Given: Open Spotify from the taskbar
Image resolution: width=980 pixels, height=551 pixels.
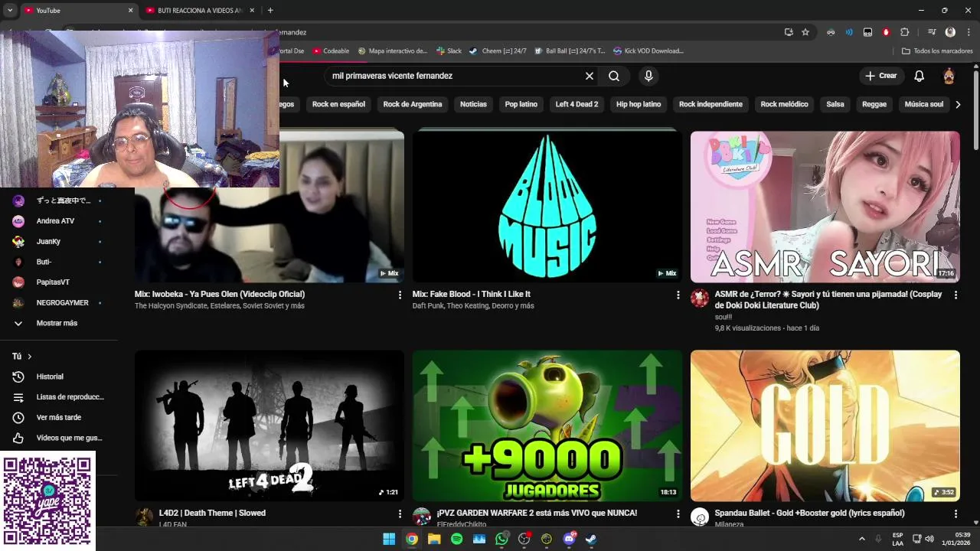Looking at the screenshot, I should (456, 539).
